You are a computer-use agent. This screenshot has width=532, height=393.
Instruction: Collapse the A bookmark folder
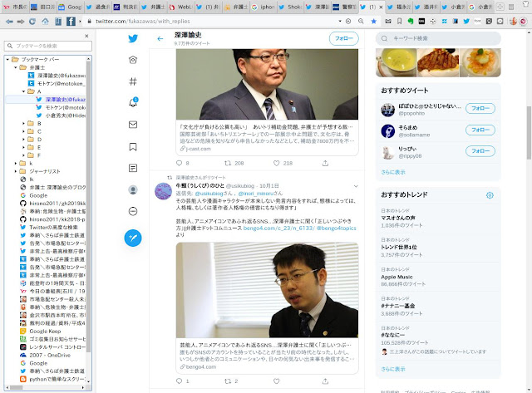pos(23,91)
